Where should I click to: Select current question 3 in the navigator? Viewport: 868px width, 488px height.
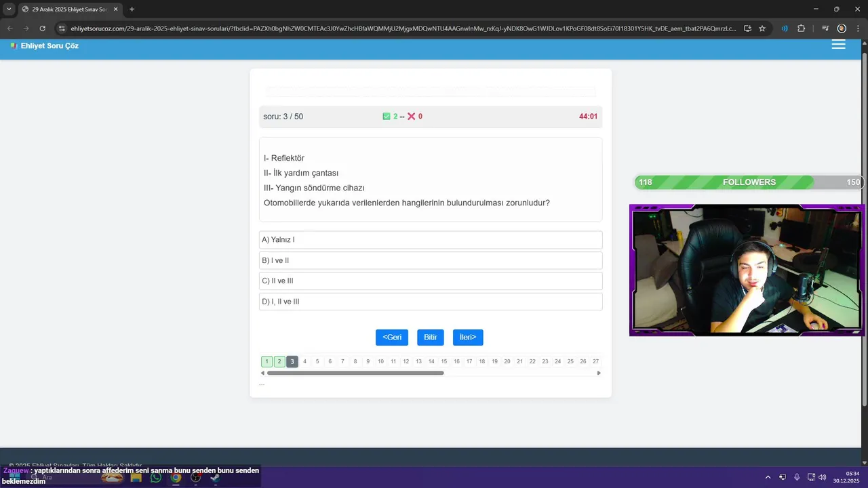click(x=292, y=362)
